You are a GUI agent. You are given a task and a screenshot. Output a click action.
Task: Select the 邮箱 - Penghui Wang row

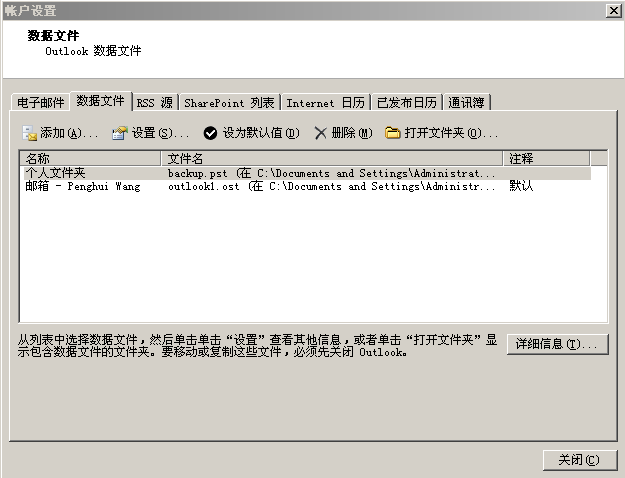(306, 186)
